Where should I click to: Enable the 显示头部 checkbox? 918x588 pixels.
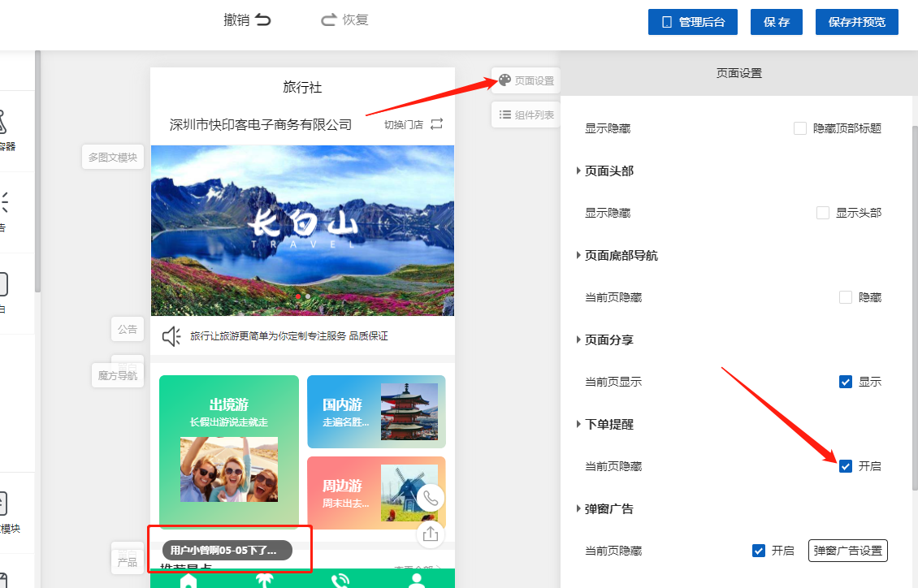pos(823,213)
